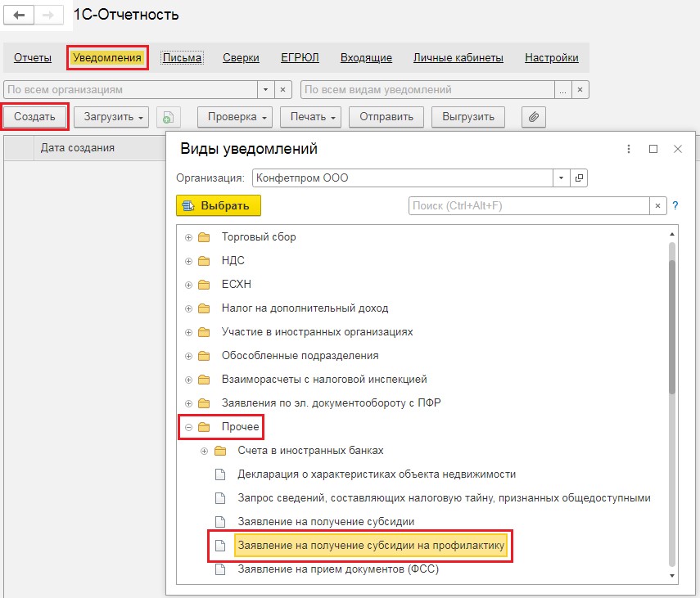Click the tree scrollbar down arrow

coord(672,576)
